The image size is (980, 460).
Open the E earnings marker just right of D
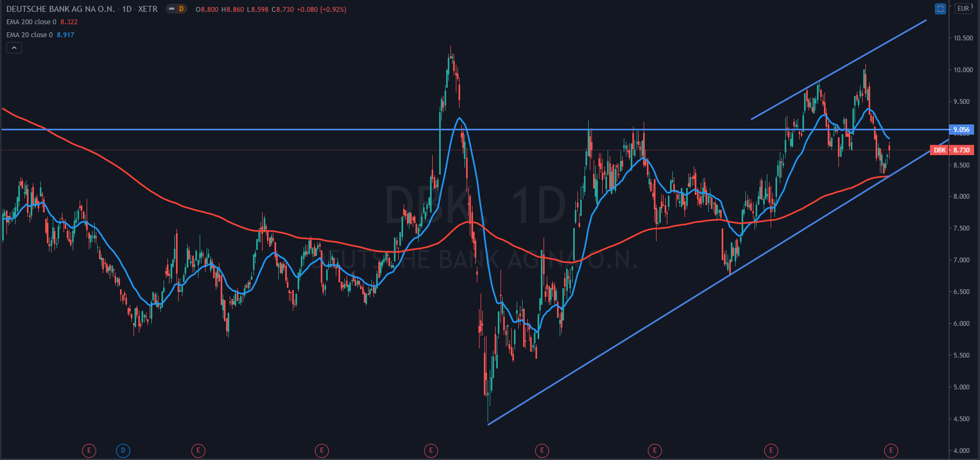198,450
